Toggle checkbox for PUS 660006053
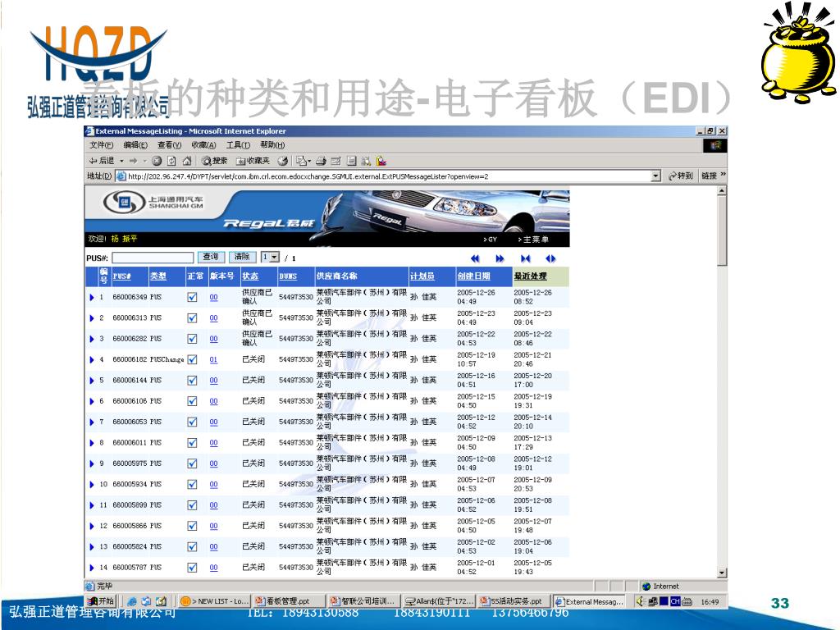 point(192,422)
